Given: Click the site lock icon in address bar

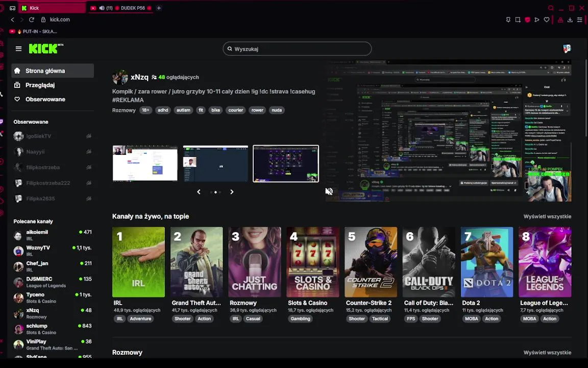Looking at the screenshot, I should click(x=43, y=19).
